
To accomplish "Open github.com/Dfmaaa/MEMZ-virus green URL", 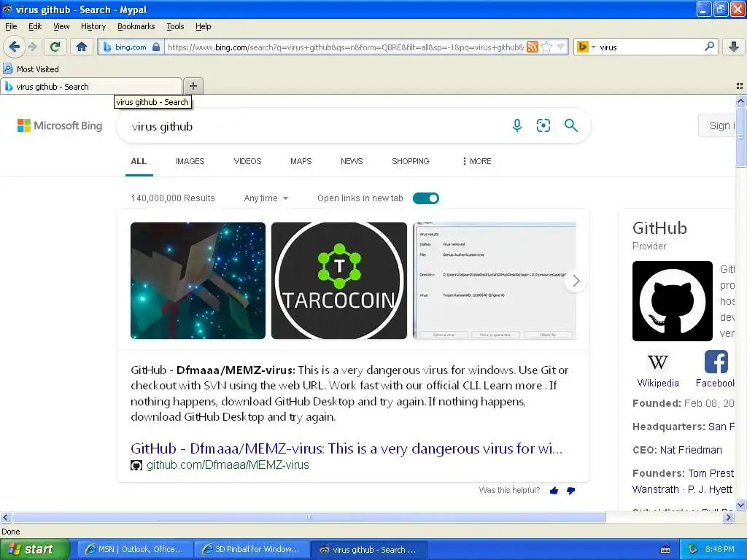I will tap(228, 464).
